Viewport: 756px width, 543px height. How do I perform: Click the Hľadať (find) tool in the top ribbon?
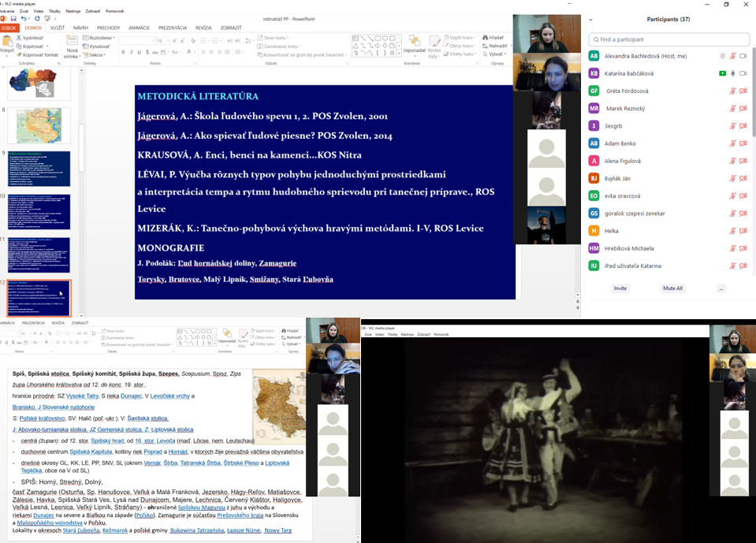[x=493, y=37]
